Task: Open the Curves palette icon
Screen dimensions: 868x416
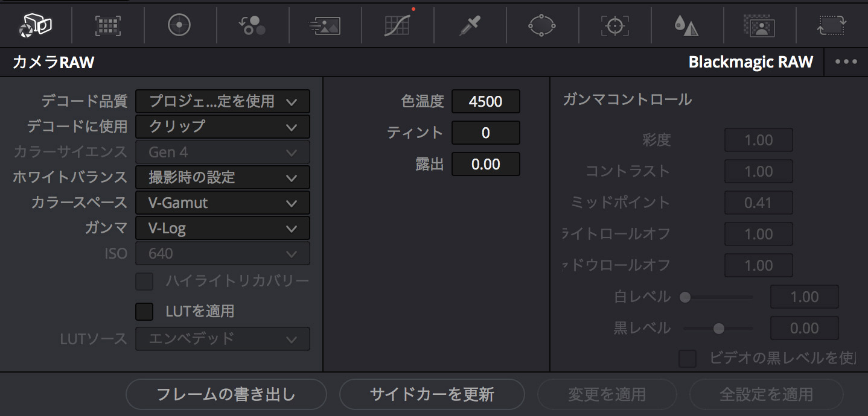Action: point(397,25)
